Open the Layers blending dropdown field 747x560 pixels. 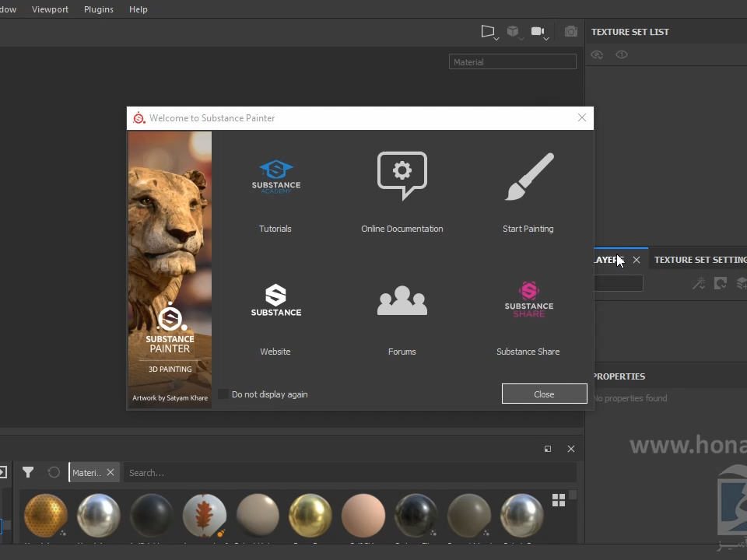[x=619, y=283]
